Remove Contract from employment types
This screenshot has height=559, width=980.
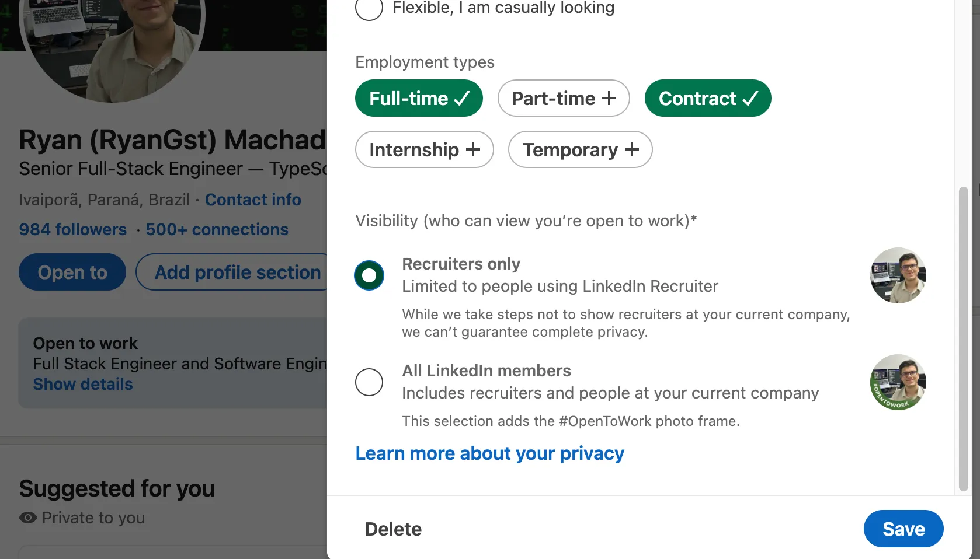click(707, 98)
